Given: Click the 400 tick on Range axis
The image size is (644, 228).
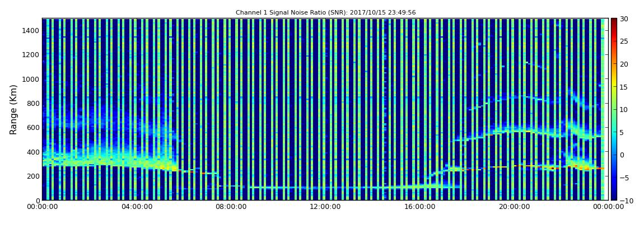Looking at the screenshot, I should click(x=33, y=152).
